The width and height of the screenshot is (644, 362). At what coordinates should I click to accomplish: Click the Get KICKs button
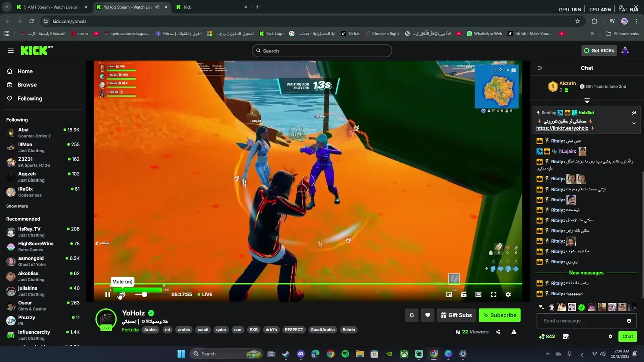(x=599, y=51)
